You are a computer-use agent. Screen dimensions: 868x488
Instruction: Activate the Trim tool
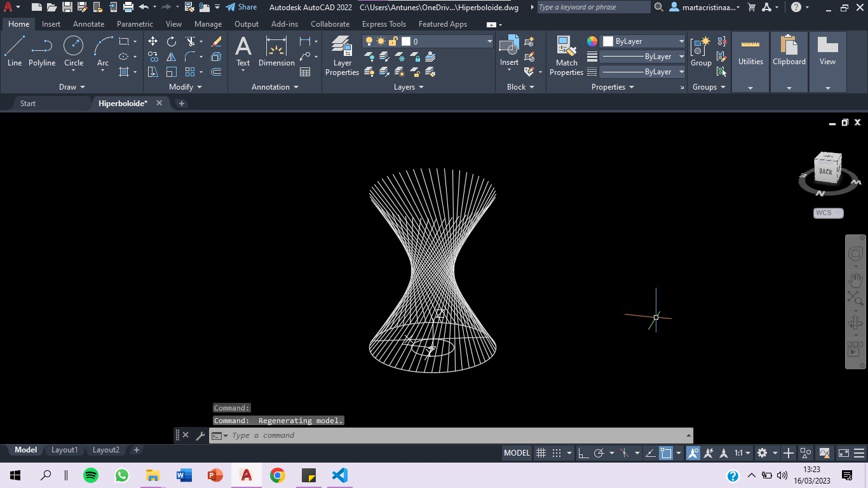[x=190, y=41]
